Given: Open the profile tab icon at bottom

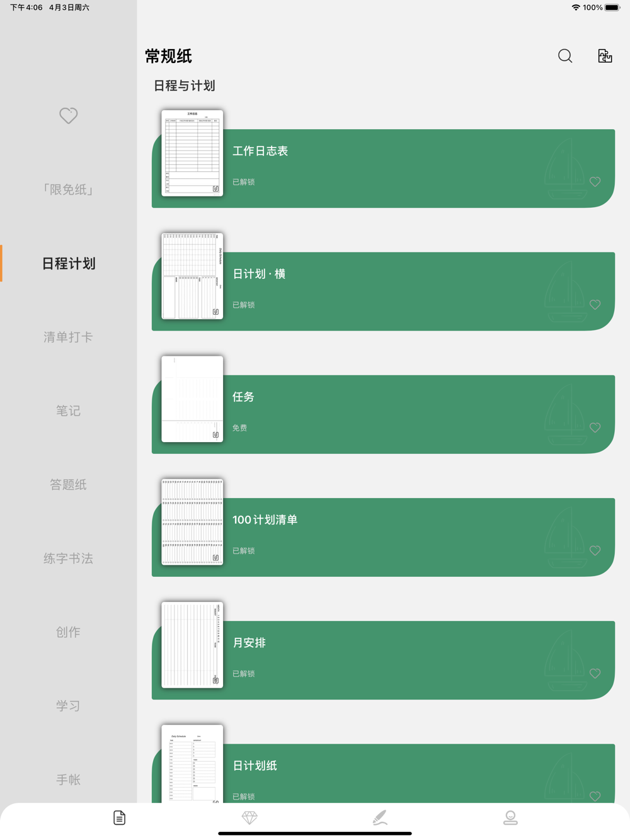Looking at the screenshot, I should pos(510,817).
